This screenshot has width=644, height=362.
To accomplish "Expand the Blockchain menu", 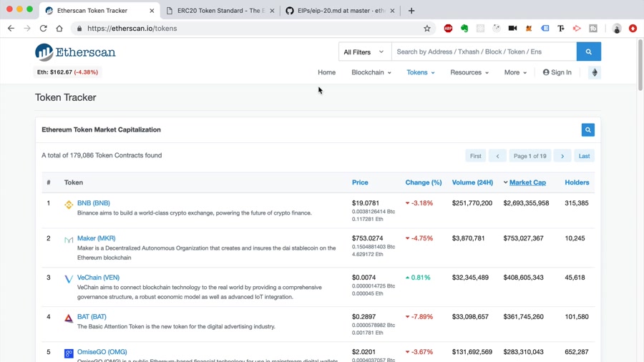I will pyautogui.click(x=371, y=72).
